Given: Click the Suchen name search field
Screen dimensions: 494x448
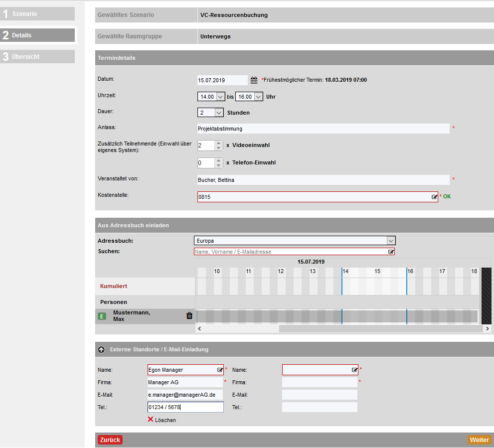Looking at the screenshot, I should (x=294, y=252).
